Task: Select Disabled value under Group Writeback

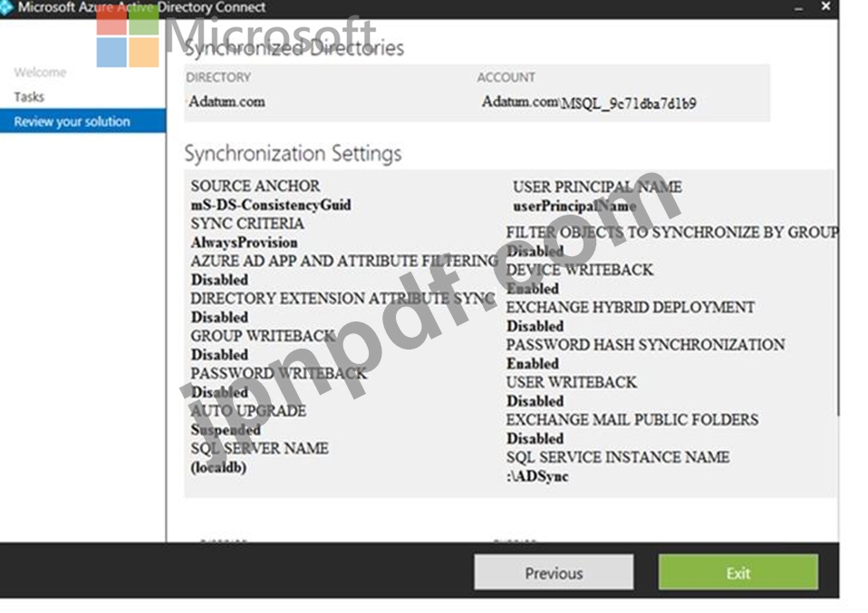Action: (219, 355)
